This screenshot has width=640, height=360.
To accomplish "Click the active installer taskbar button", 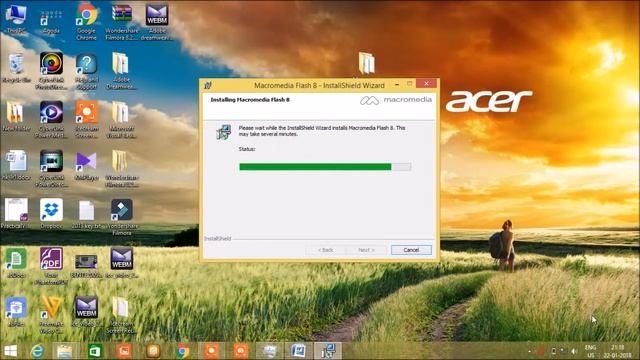I will tap(328, 351).
